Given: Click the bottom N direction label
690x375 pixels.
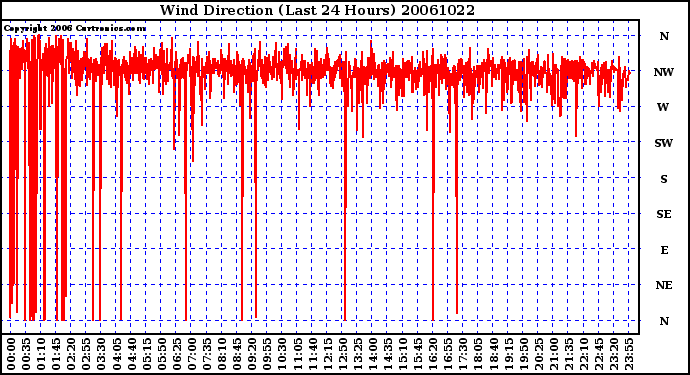Looking at the screenshot, I should pos(664,321).
